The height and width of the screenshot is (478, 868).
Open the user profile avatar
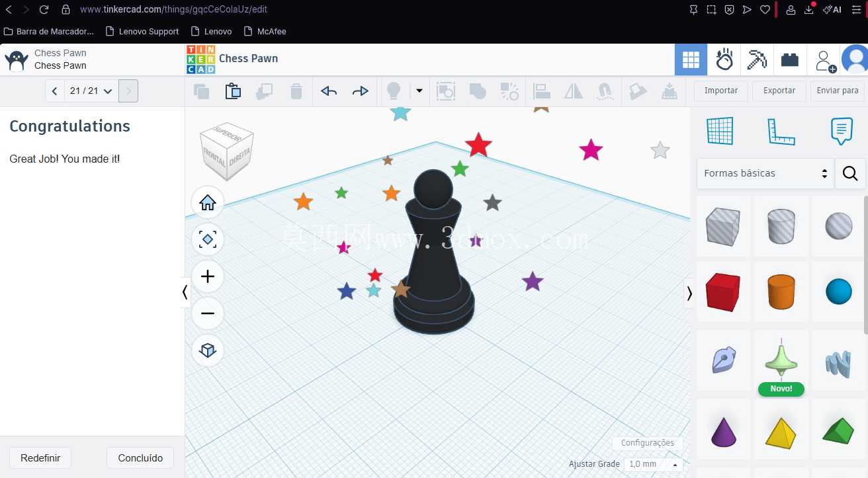tap(855, 60)
